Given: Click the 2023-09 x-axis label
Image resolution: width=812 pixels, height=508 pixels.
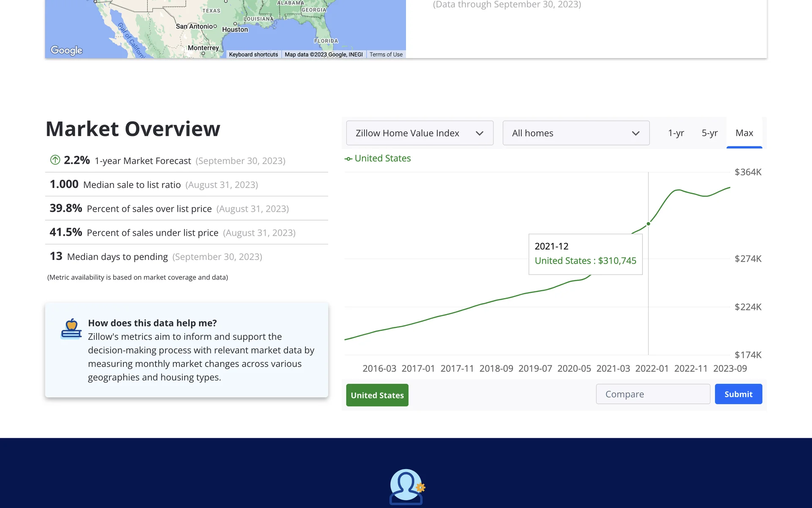Looking at the screenshot, I should [730, 368].
